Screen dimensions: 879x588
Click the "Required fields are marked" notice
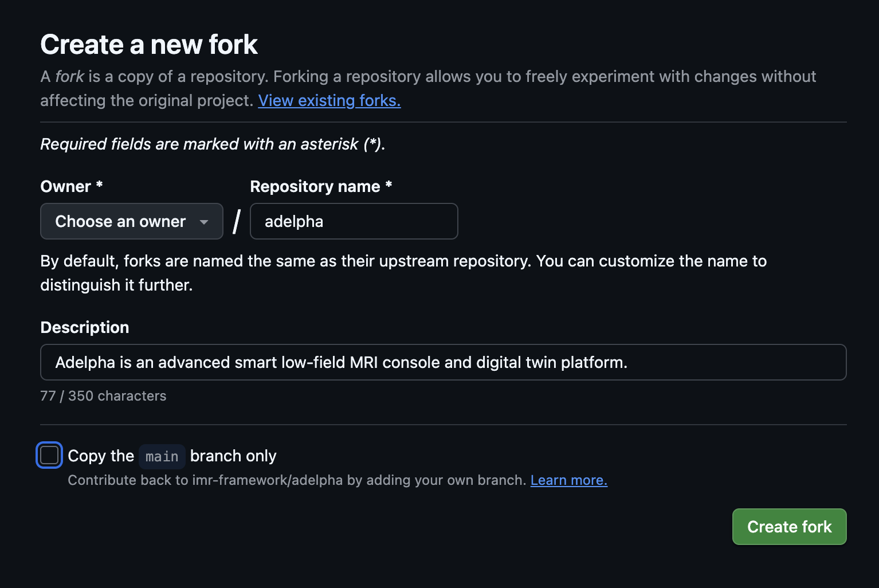click(x=213, y=144)
